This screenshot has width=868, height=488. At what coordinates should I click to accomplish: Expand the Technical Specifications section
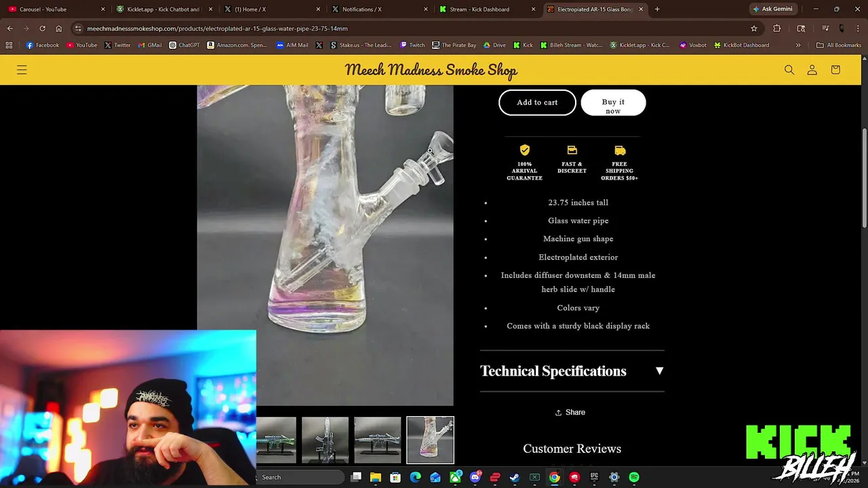point(572,371)
